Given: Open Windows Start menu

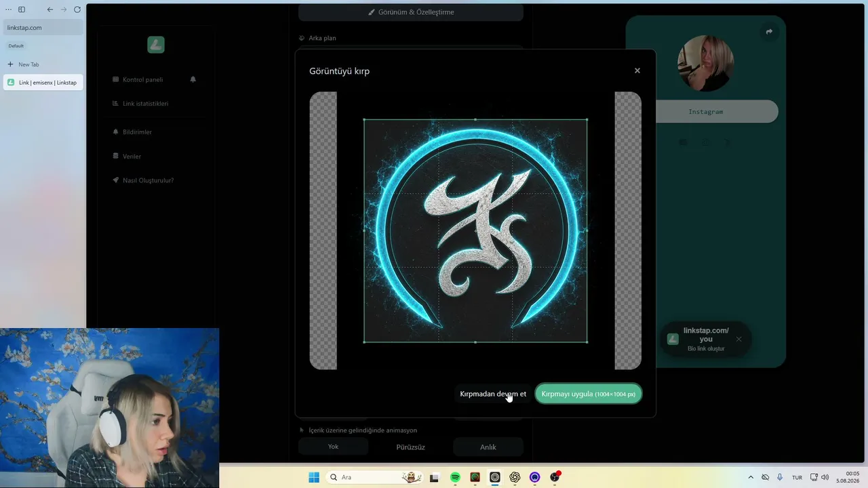Looking at the screenshot, I should click(x=314, y=477).
